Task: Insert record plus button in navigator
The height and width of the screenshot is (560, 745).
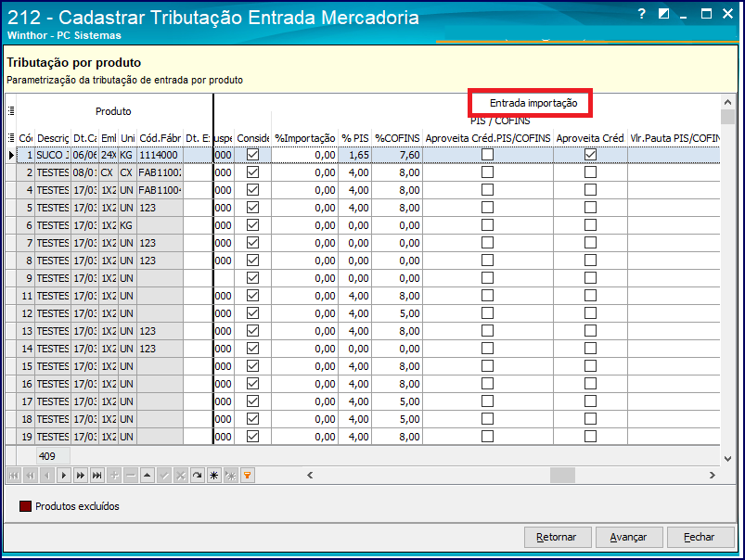Action: coord(114,476)
